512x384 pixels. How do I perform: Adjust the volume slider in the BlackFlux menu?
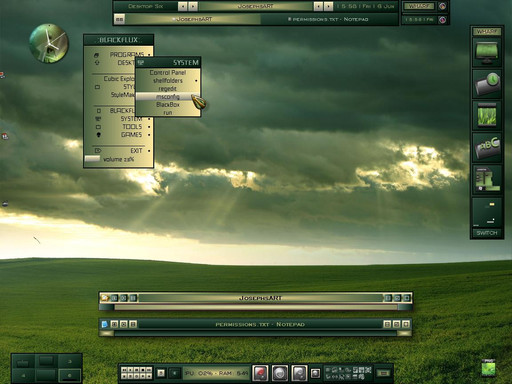point(92,159)
